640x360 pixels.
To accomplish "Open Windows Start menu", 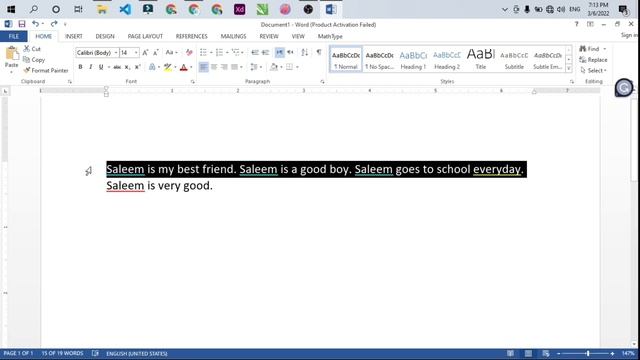I will coord(11,9).
